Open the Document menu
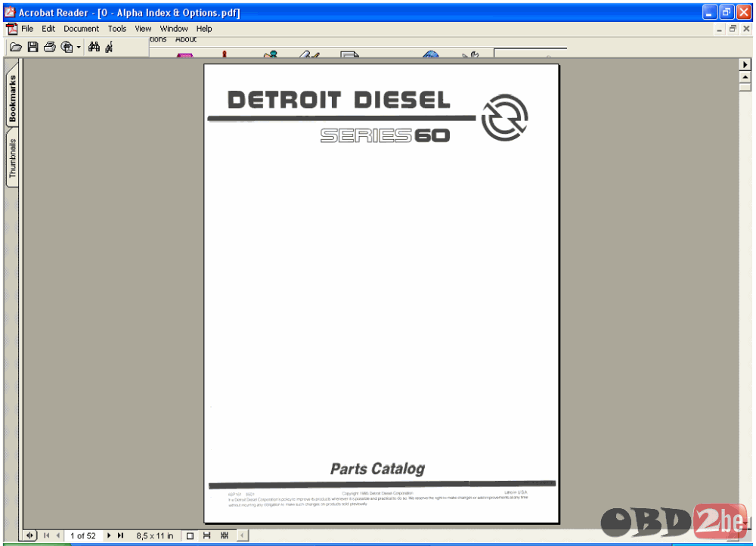The image size is (756, 546). pos(81,29)
